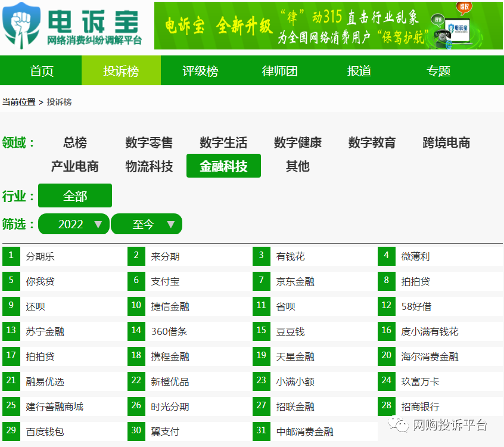Open rank 13 苏宁金融
Viewport: 504px width, 447px height.
(x=64, y=331)
